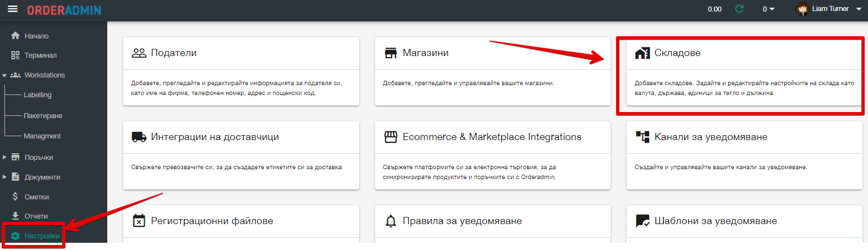868x251 pixels.
Task: Click the Канали за уведомяване description text
Action: 721,167
